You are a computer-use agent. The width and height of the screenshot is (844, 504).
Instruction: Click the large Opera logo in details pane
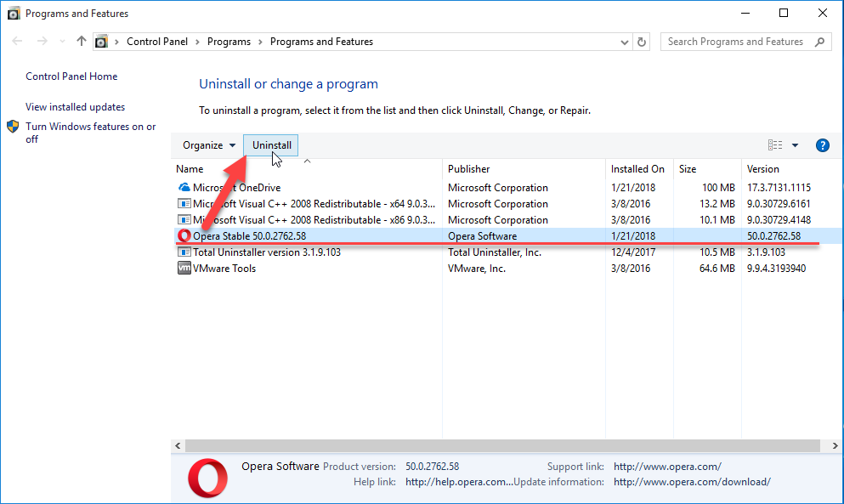point(207,479)
